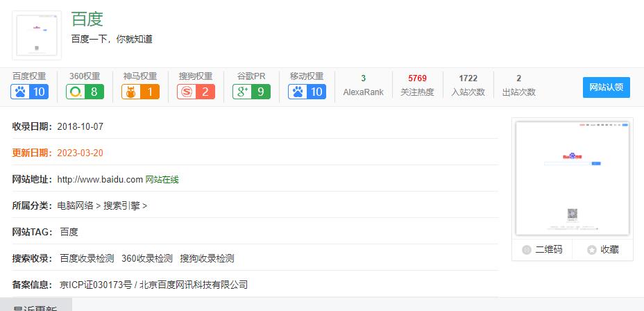Click the 二维码 QR code icon
Image resolution: width=644 pixels, height=311 pixels.
click(x=527, y=250)
